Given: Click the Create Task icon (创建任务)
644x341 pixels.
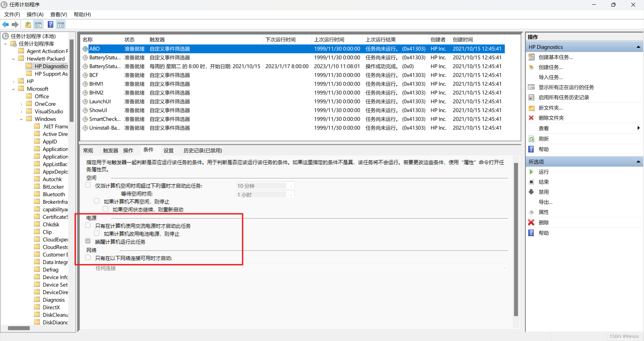Looking at the screenshot, I should pos(531,67).
